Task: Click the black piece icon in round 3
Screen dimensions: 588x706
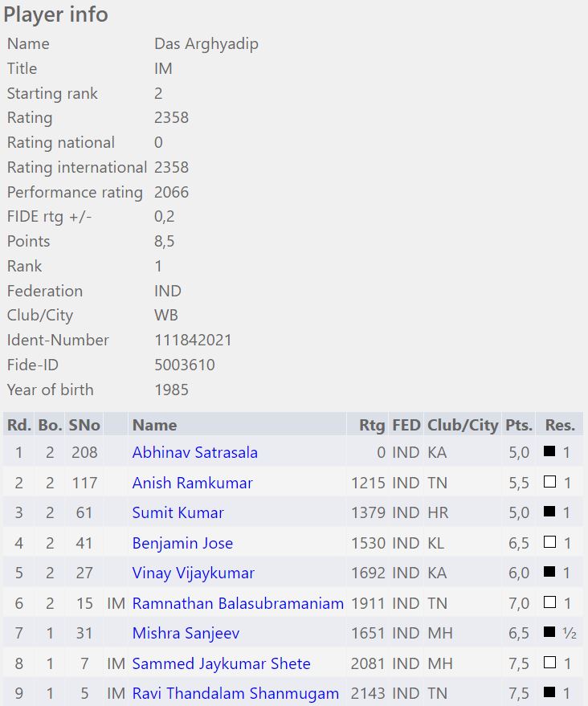Action: [x=549, y=511]
